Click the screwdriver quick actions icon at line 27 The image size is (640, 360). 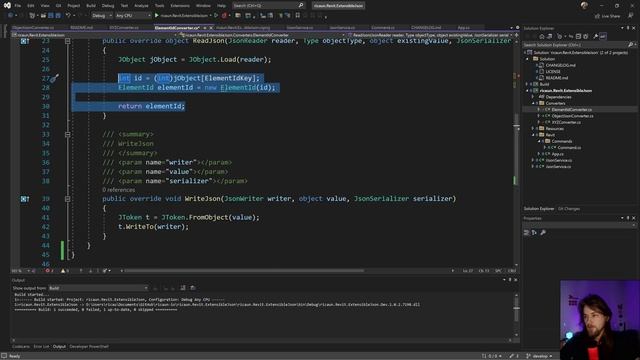(55, 78)
